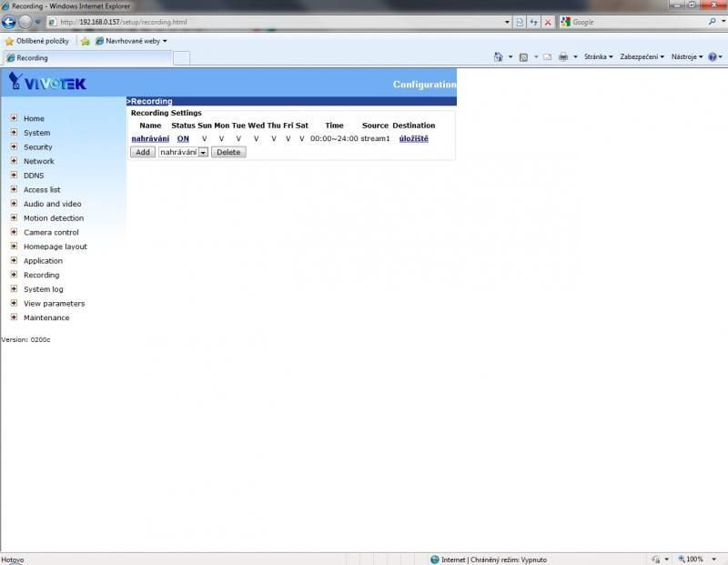The height and width of the screenshot is (565, 728).
Task: Expand the Stránka menu dropdown
Action: pyautogui.click(x=598, y=56)
